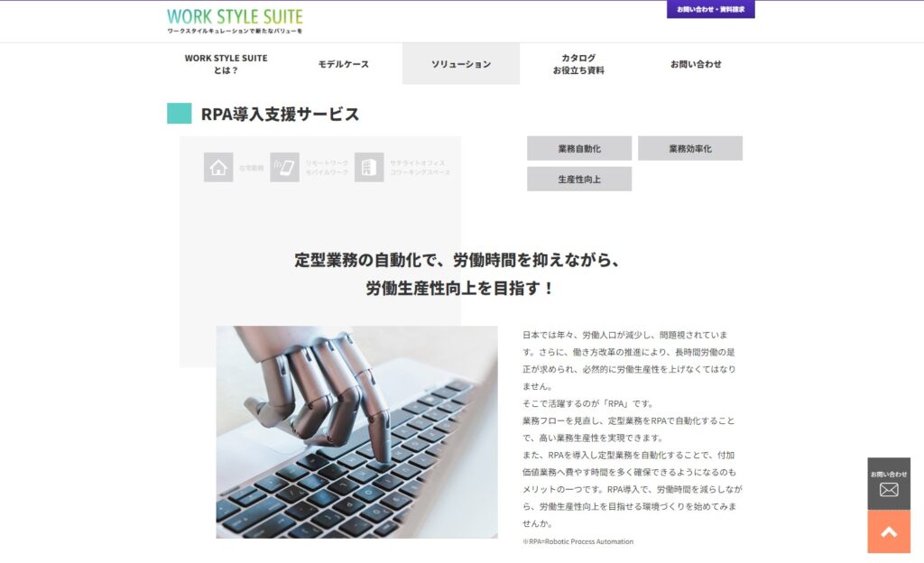Go to the モデルケース menu item
The width and height of the screenshot is (924, 563).
pos(344,63)
